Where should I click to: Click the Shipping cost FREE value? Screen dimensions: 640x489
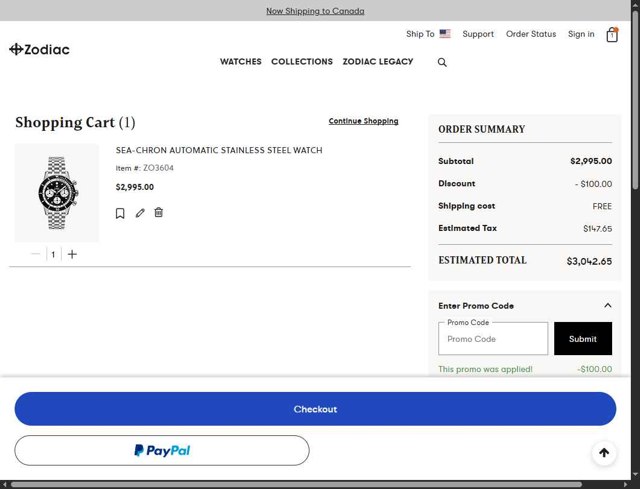coord(602,206)
